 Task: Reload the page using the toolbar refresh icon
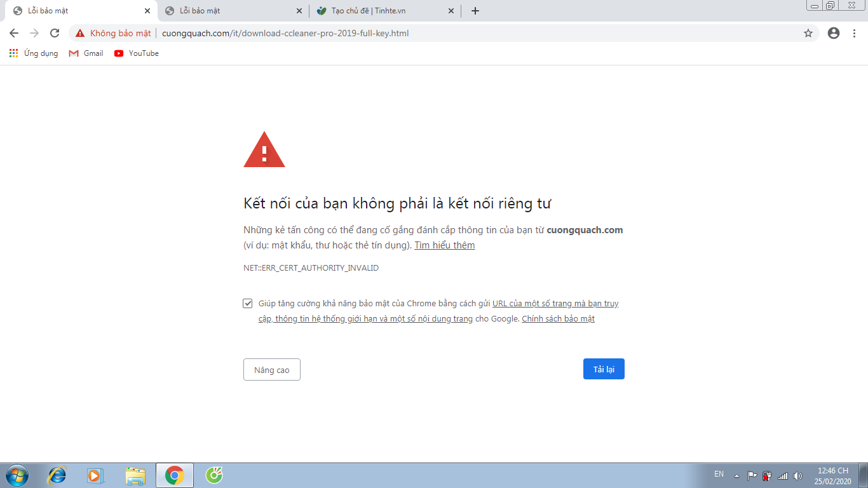pyautogui.click(x=55, y=33)
